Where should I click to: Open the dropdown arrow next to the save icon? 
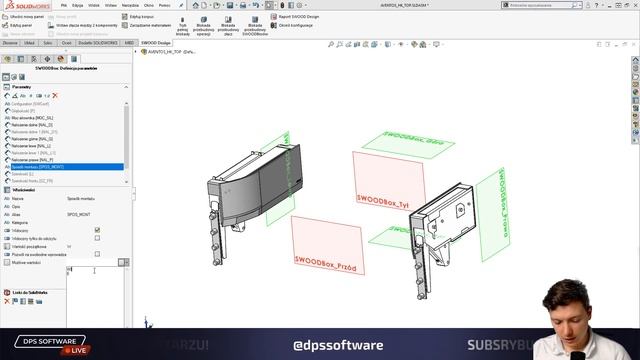tap(236, 5)
